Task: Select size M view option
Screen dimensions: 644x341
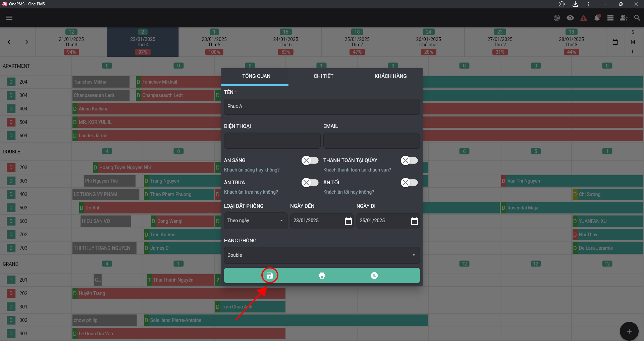Action: coord(633,42)
